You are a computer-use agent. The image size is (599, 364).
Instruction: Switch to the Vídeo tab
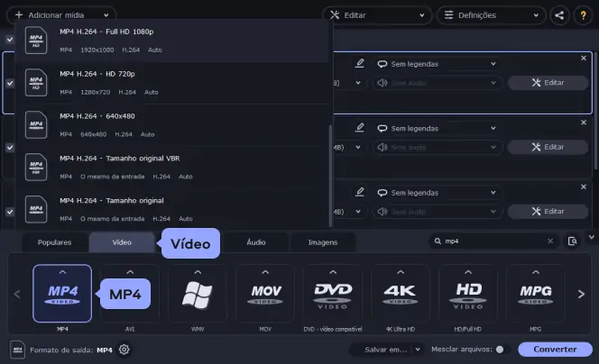[122, 242]
